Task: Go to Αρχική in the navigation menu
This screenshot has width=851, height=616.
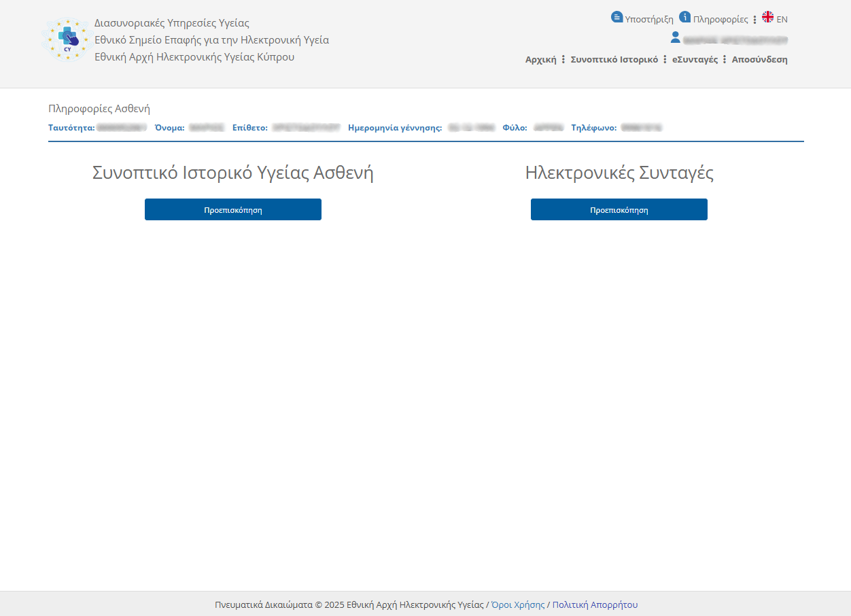Action: pyautogui.click(x=540, y=60)
